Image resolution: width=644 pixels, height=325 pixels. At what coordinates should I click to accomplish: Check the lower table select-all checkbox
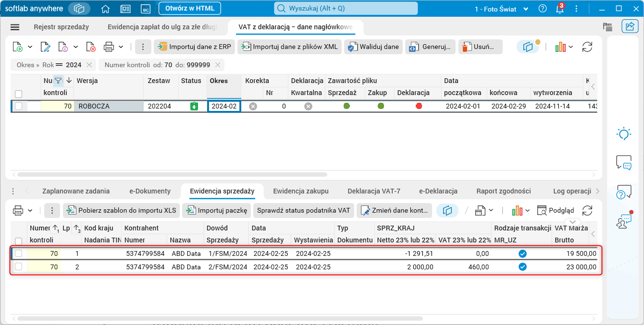click(x=18, y=241)
